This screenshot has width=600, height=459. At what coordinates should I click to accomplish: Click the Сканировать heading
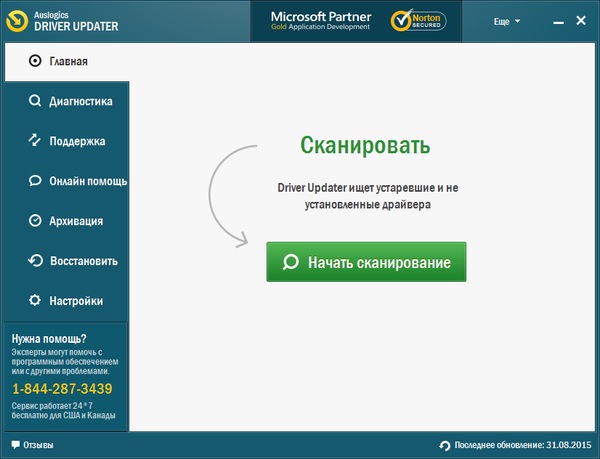tap(365, 145)
